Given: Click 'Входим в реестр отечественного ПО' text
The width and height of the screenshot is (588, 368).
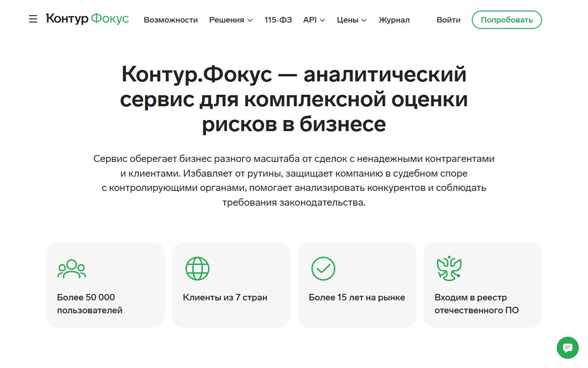Looking at the screenshot, I should pos(477,304).
